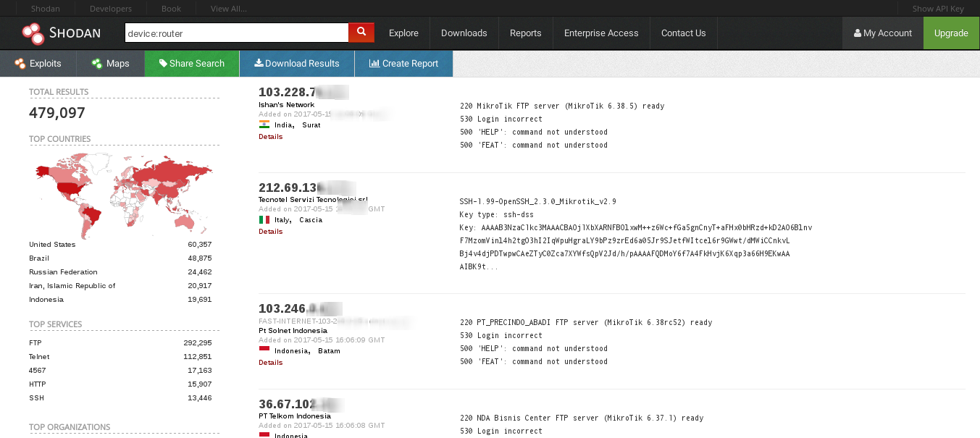Image resolution: width=980 pixels, height=438 pixels.
Task: Open the result IP starting with 36.67
Action: pos(300,405)
